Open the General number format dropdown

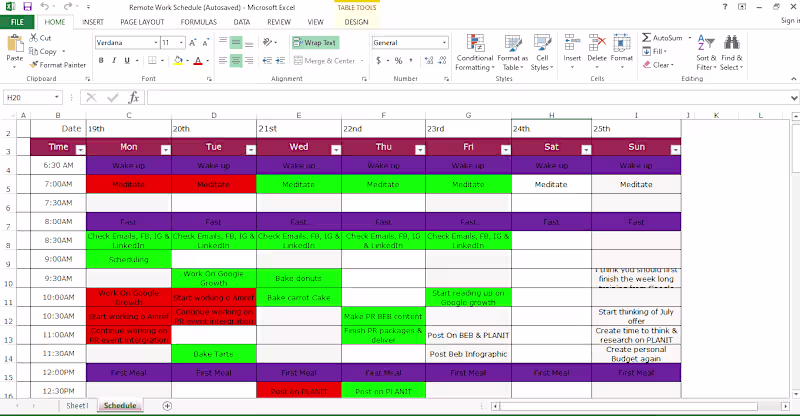click(x=444, y=43)
